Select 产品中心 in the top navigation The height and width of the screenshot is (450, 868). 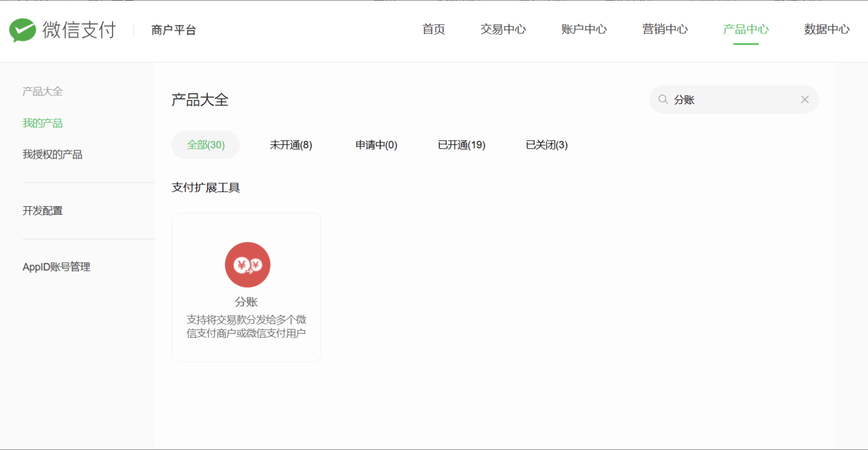click(x=746, y=30)
